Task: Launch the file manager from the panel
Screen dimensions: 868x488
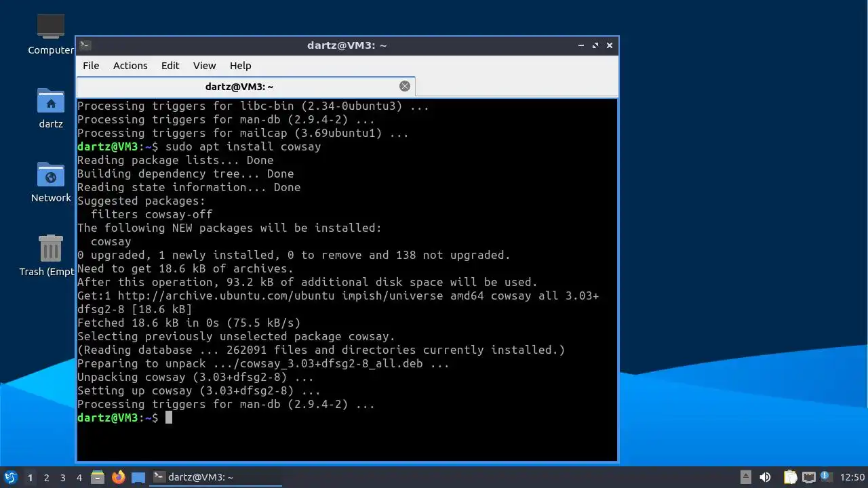Action: point(98,477)
